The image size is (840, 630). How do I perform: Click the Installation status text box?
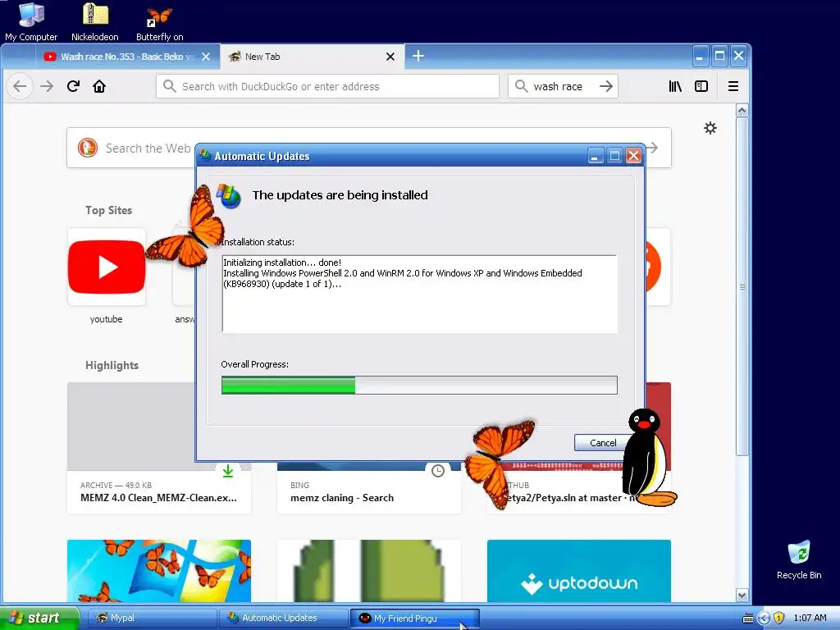[419, 294]
